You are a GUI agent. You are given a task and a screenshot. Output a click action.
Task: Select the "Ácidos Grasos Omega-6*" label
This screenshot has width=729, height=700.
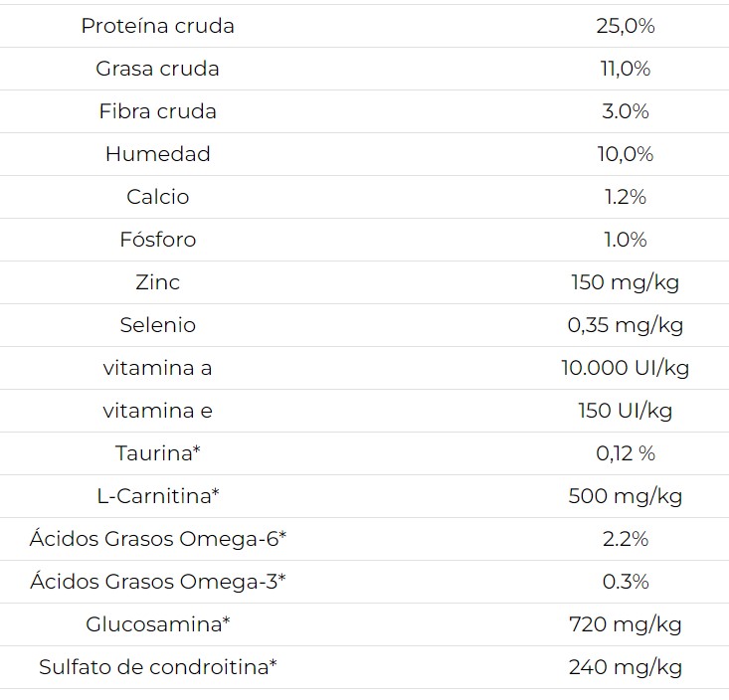tap(157, 539)
